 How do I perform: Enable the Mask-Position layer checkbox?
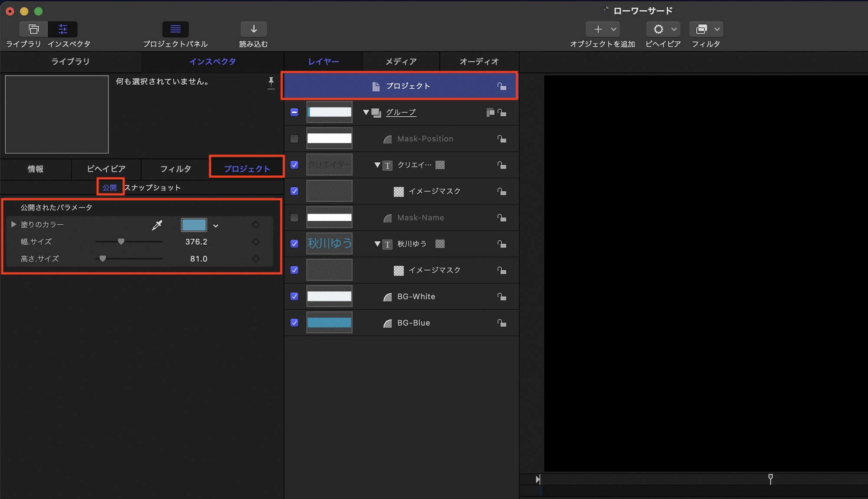pyautogui.click(x=294, y=139)
